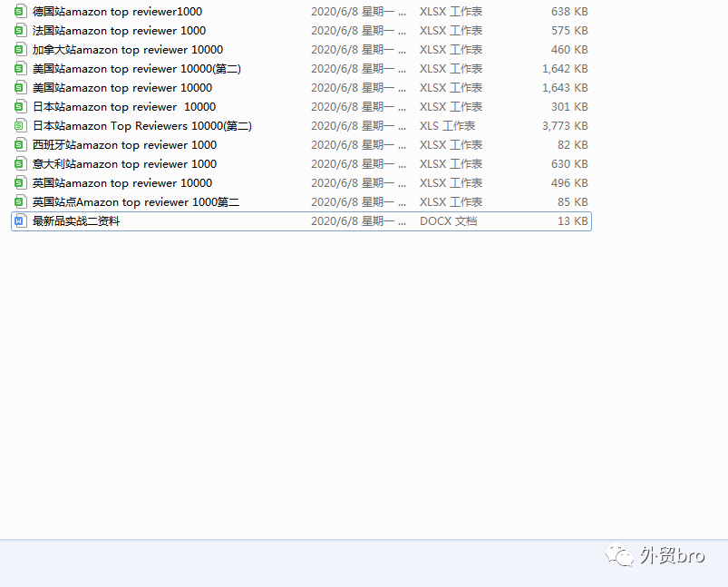
Task: Select the icon of 美国站 reviewer 10000(第二)
Action: click(x=20, y=69)
